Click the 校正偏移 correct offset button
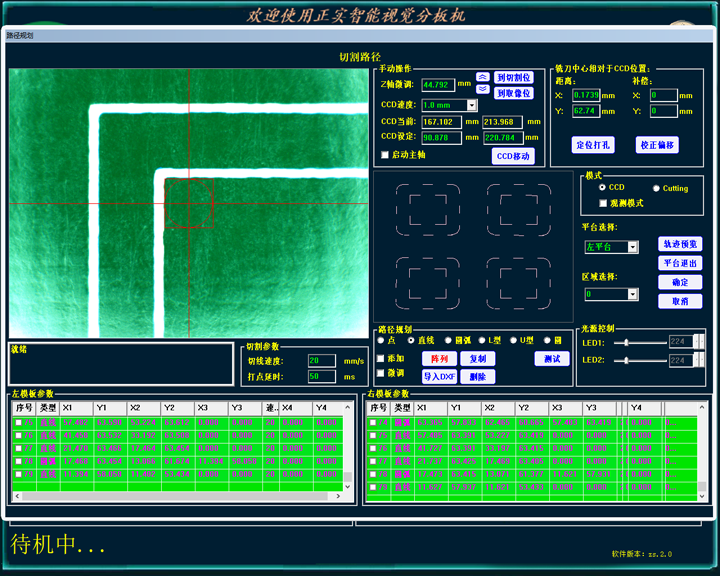Screen dimensions: 720x576 [657, 145]
